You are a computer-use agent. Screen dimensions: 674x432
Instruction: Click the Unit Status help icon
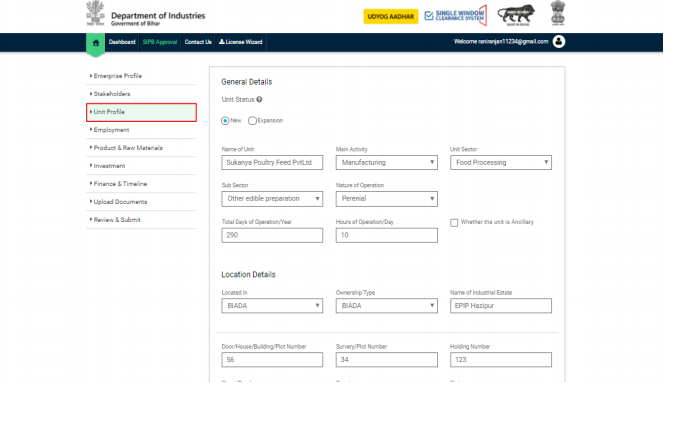[260, 100]
